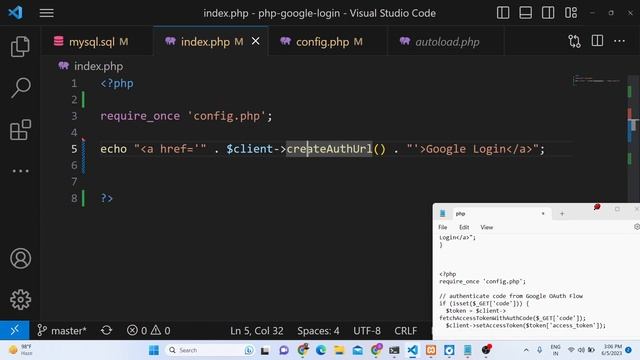Open problems errors and warnings indicator
The width and height of the screenshot is (640, 360).
click(149, 330)
